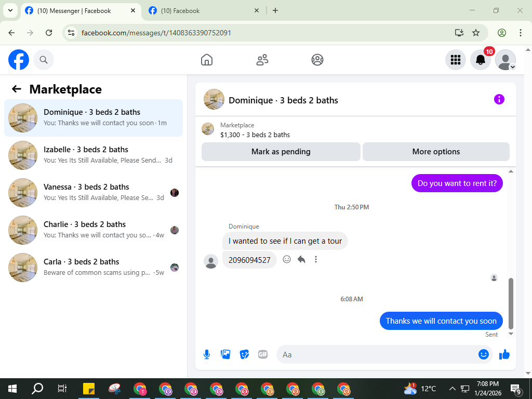Image resolution: width=532 pixels, height=399 pixels.
Task: Send a thumbs-up like
Action: tap(504, 354)
